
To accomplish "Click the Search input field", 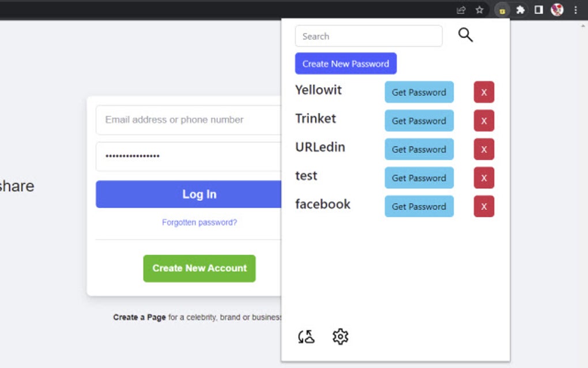I will pos(368,36).
